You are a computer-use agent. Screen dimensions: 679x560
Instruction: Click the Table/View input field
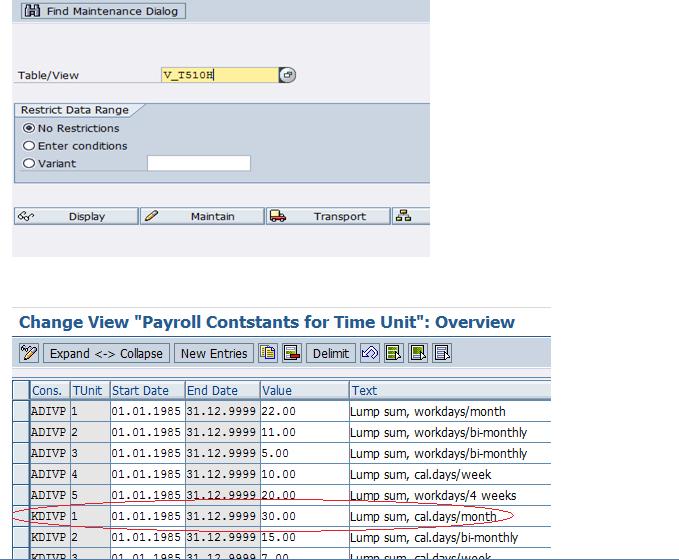coord(218,75)
